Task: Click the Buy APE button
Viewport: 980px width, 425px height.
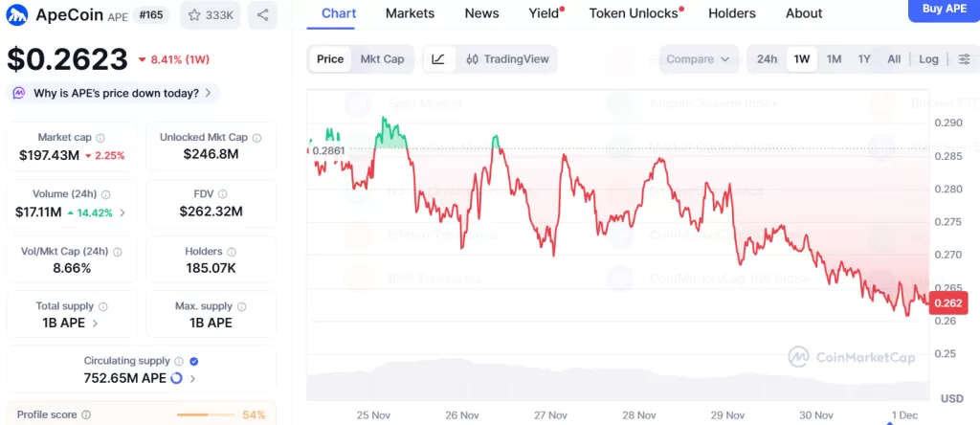Action: 943,9
